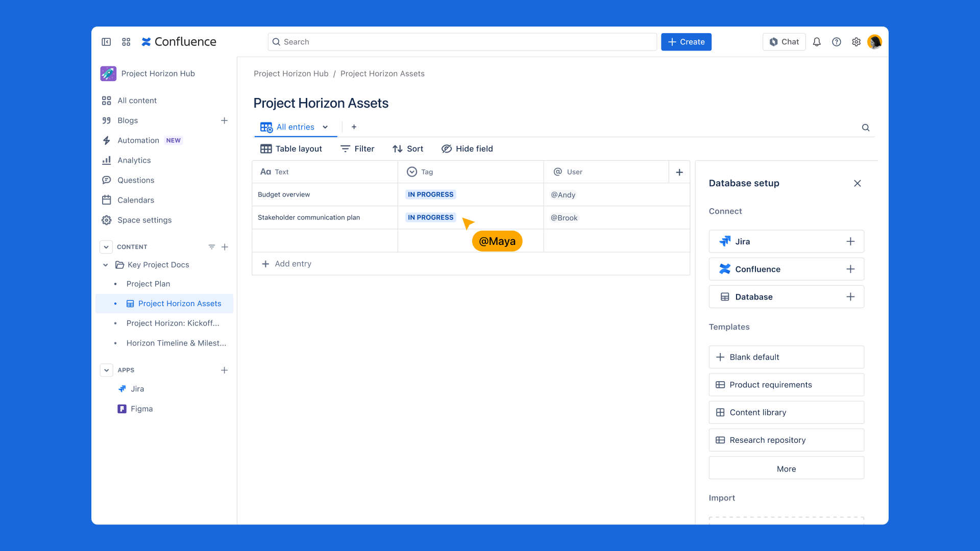Open the Table layout options
This screenshot has width=980, height=551.
291,149
